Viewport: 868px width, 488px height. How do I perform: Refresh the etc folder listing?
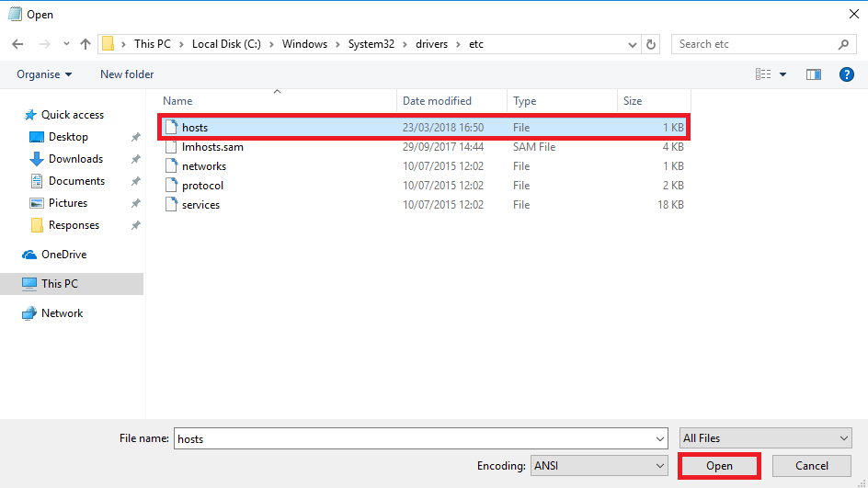pyautogui.click(x=651, y=44)
